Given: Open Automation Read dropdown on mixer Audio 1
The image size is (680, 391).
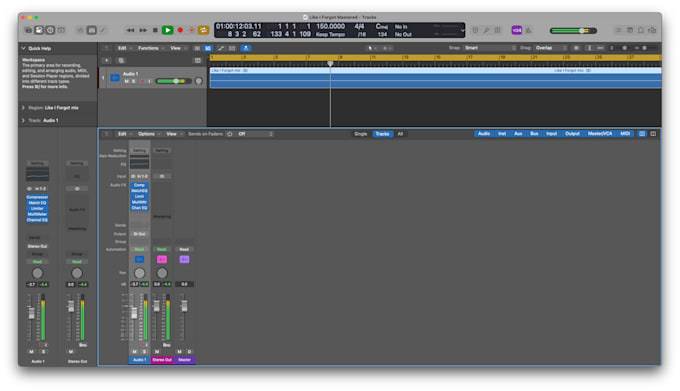Looking at the screenshot, I should [139, 249].
